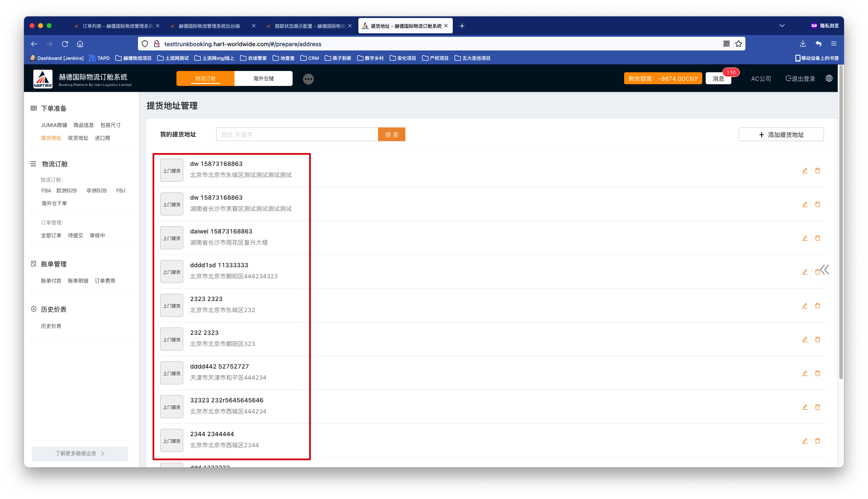Image resolution: width=868 pixels, height=499 pixels.
Task: Edit the daiwei 15873168863 pickup address
Action: pos(805,238)
